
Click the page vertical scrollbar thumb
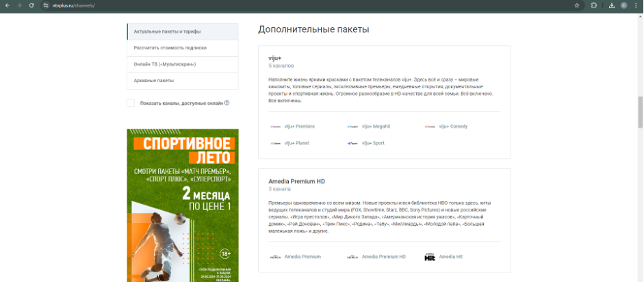pyautogui.click(x=640, y=112)
